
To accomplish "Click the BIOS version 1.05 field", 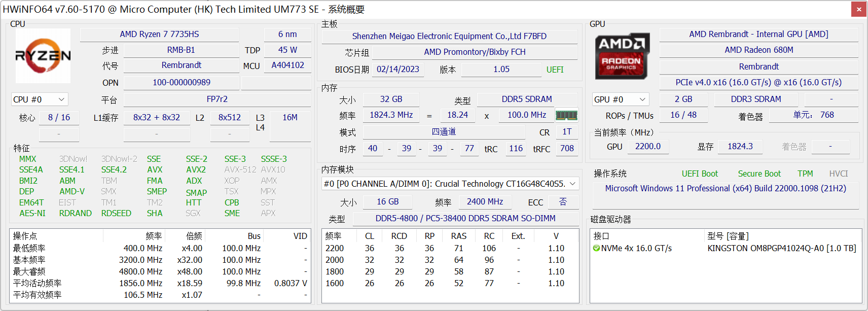I will [x=501, y=69].
